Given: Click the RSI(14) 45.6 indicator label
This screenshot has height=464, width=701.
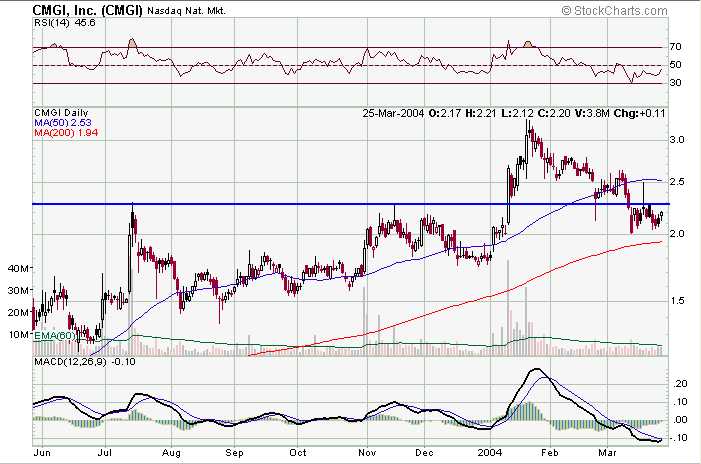Looking at the screenshot, I should [x=65, y=23].
